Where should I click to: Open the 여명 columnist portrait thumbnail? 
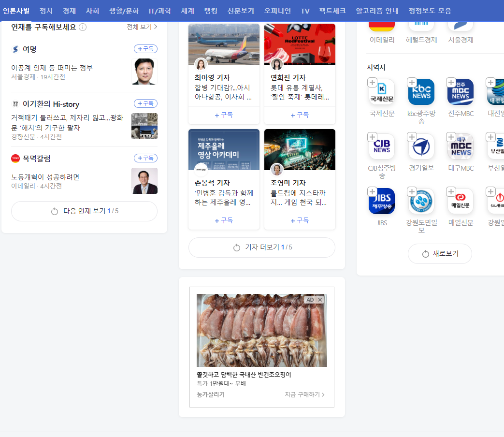pos(144,72)
